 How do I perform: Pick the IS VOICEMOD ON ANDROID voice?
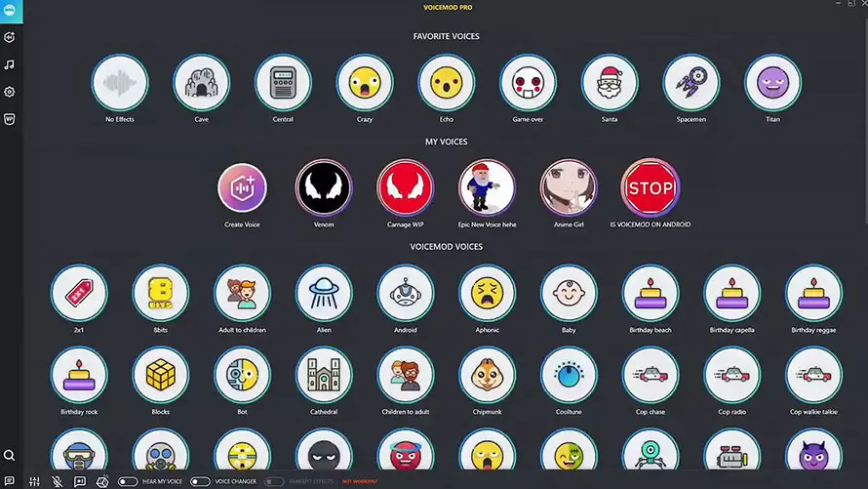(651, 187)
